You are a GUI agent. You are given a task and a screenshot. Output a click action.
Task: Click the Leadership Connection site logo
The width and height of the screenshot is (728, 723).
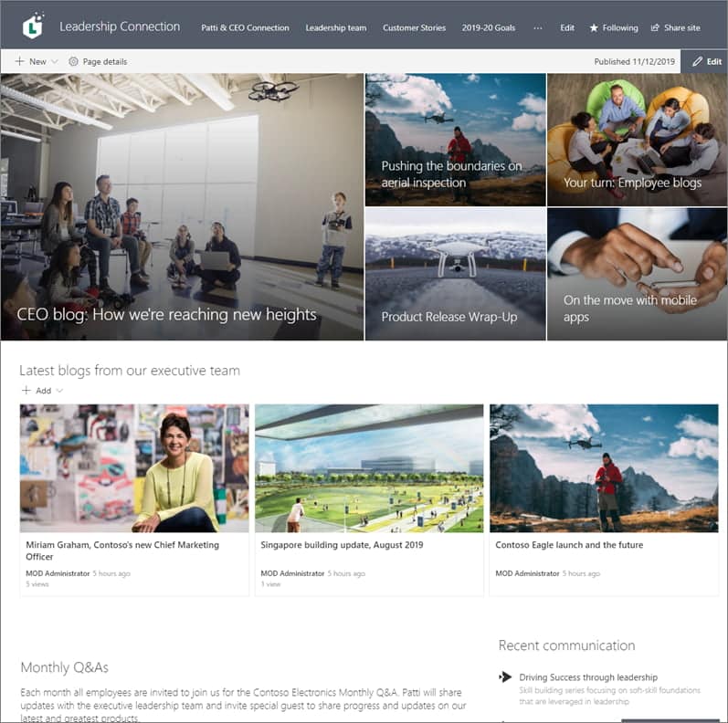33,26
